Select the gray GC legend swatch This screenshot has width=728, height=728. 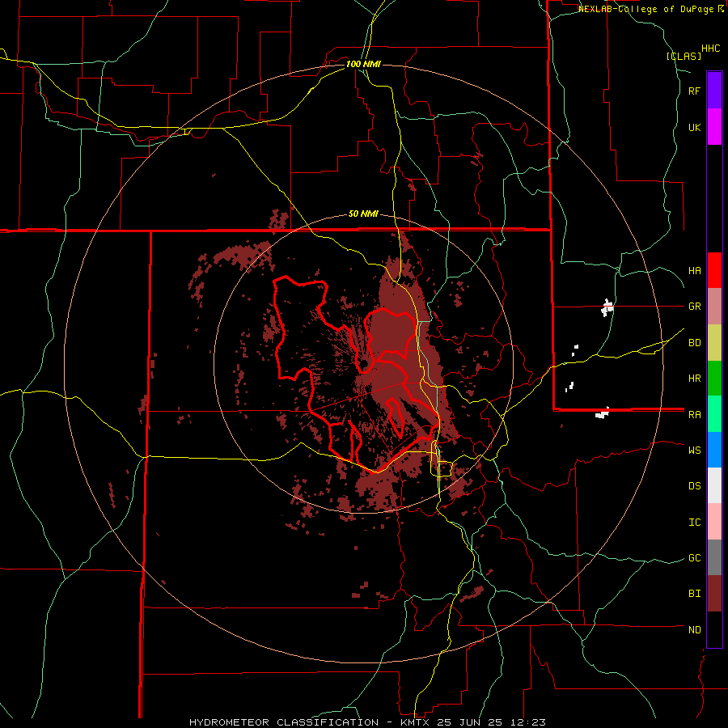tap(714, 557)
